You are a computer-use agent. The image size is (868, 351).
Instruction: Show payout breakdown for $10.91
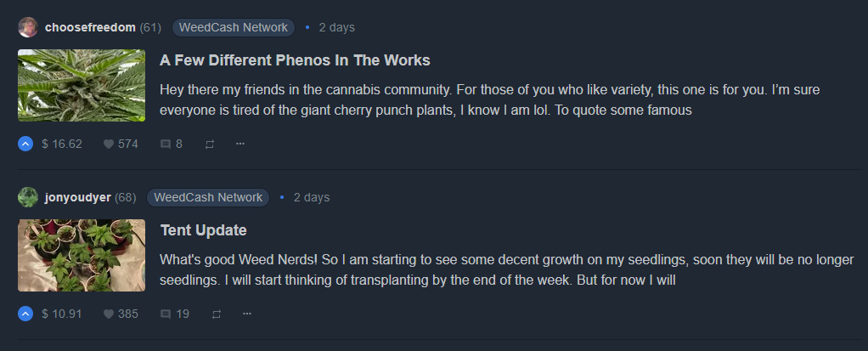62,314
